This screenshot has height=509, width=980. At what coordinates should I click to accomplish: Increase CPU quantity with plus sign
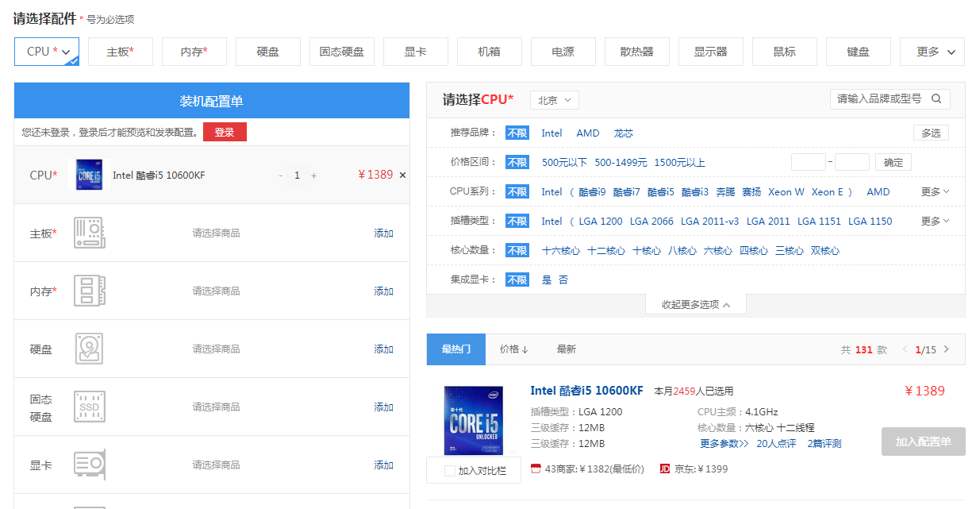click(314, 175)
